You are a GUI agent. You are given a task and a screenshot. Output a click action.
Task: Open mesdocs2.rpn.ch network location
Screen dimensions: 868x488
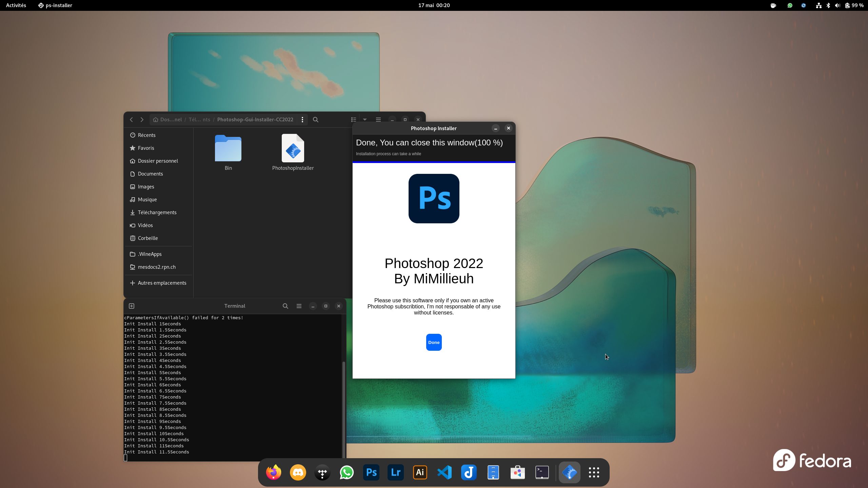(158, 267)
